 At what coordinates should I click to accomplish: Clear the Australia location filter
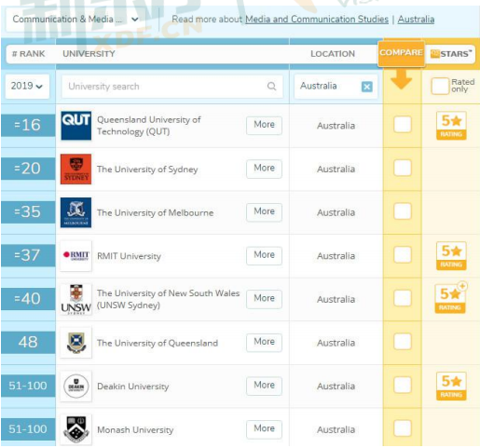(367, 87)
